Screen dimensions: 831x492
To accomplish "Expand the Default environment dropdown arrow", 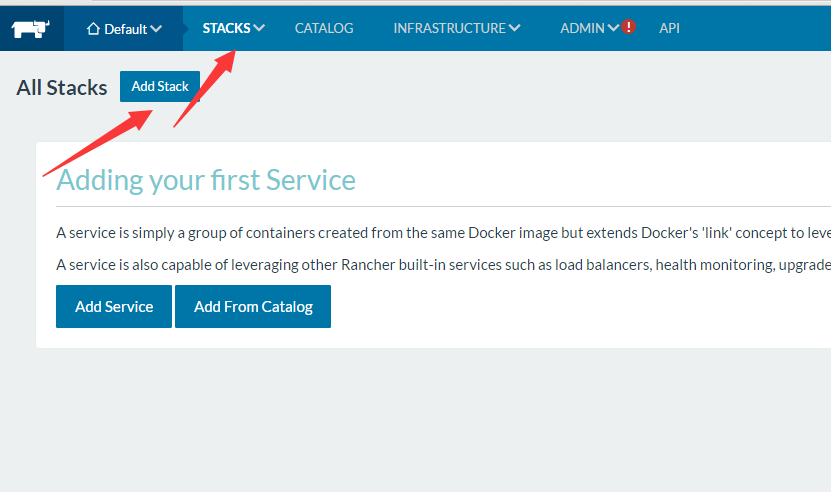I will pyautogui.click(x=156, y=29).
